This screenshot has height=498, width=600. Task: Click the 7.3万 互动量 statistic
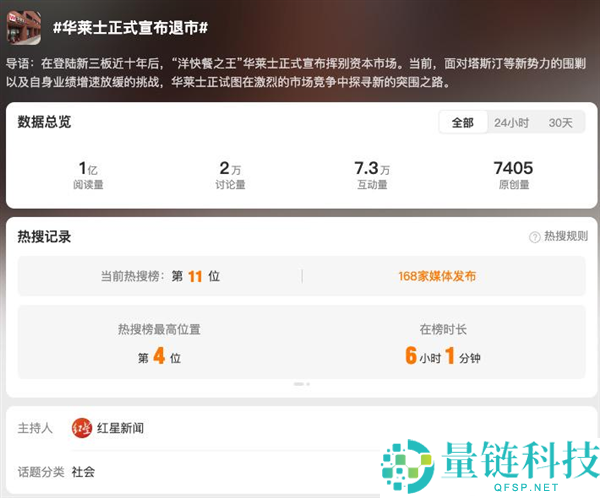coord(372,175)
